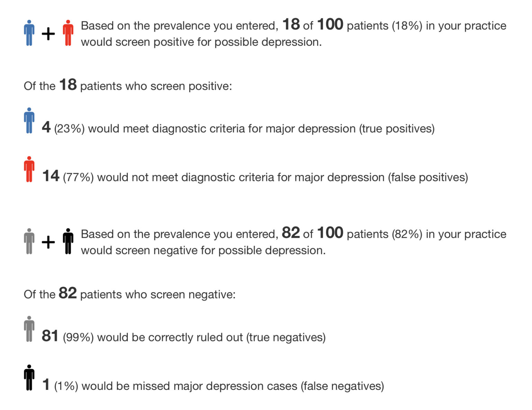
Task: Click the gray person icon next to true negatives
Action: (29, 329)
